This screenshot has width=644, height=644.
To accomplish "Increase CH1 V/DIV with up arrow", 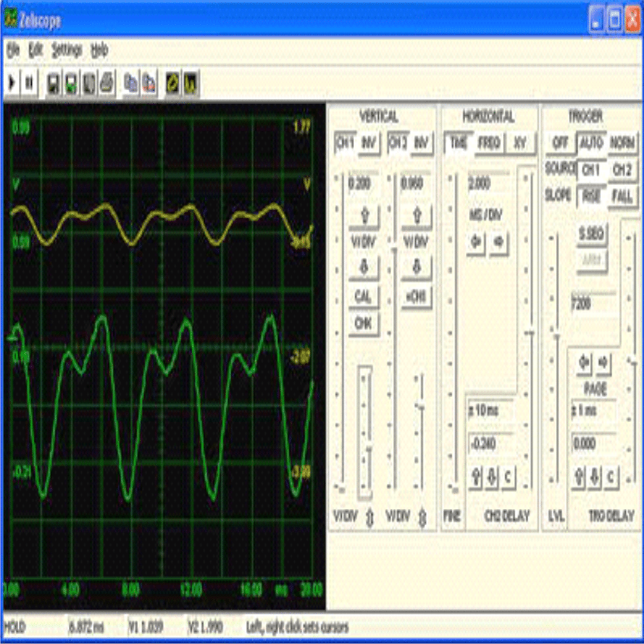I will pos(364,216).
